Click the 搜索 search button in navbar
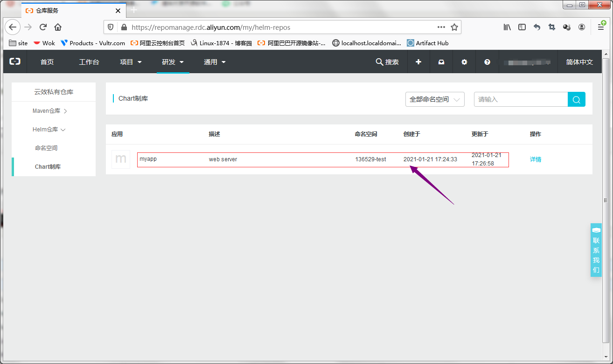Screen dimensions: 613x364 click(387, 62)
